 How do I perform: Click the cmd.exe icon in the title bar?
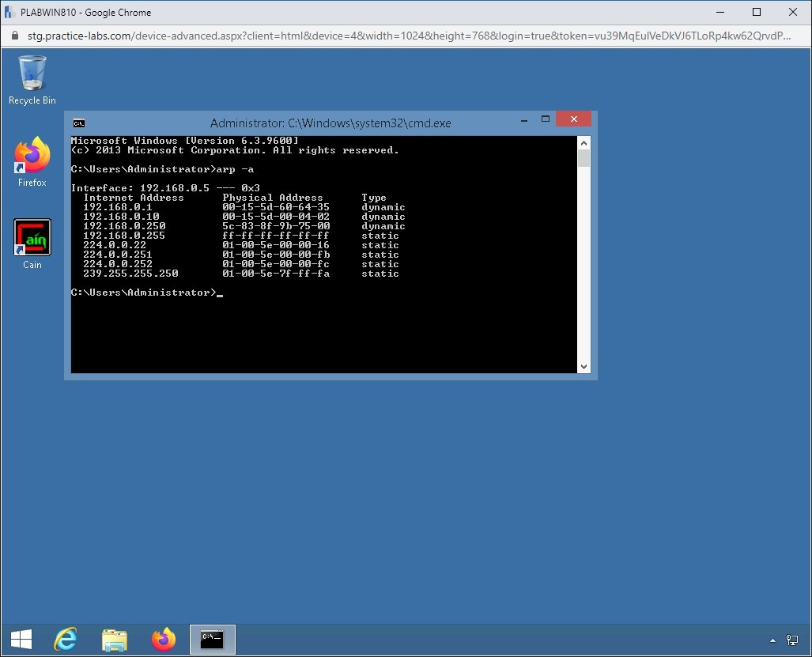(x=78, y=123)
